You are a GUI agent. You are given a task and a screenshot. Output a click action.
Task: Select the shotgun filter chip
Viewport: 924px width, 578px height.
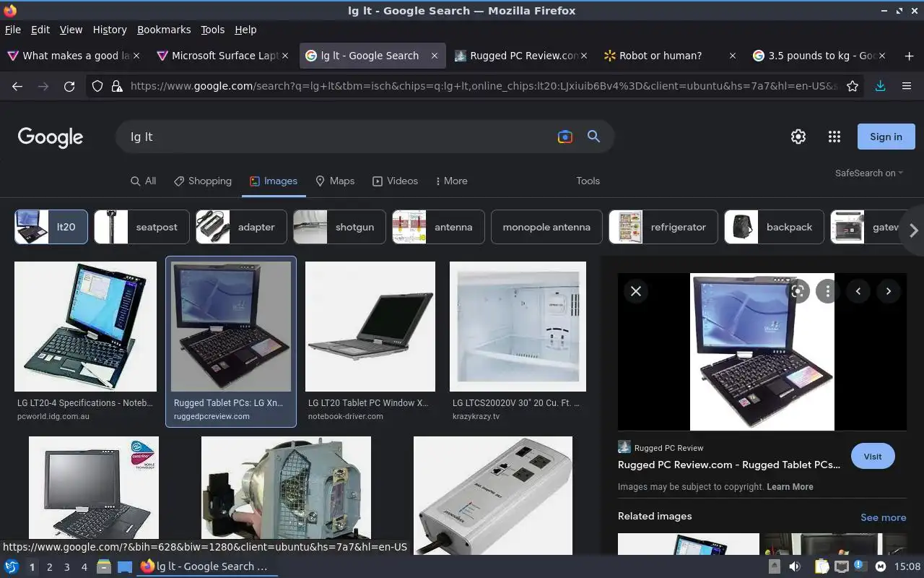339,227
